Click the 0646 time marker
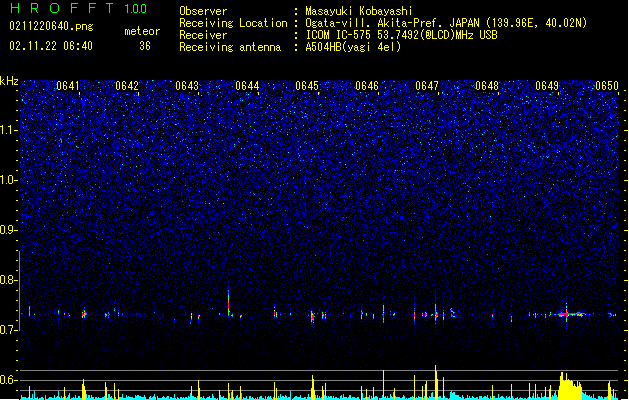Viewport: 629px width, 400px height. tap(367, 86)
